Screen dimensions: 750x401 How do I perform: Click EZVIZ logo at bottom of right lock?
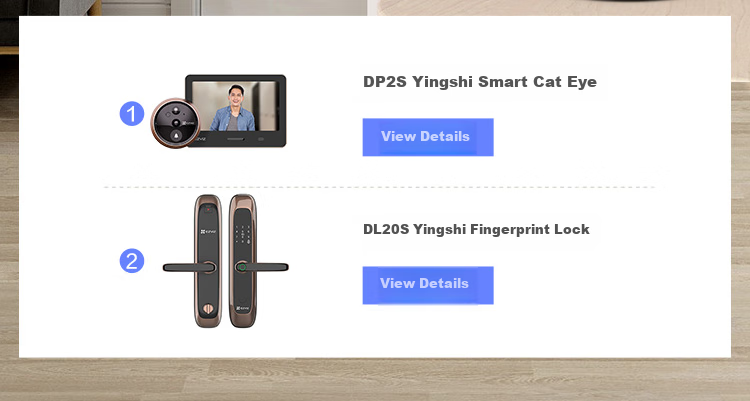pos(242,309)
